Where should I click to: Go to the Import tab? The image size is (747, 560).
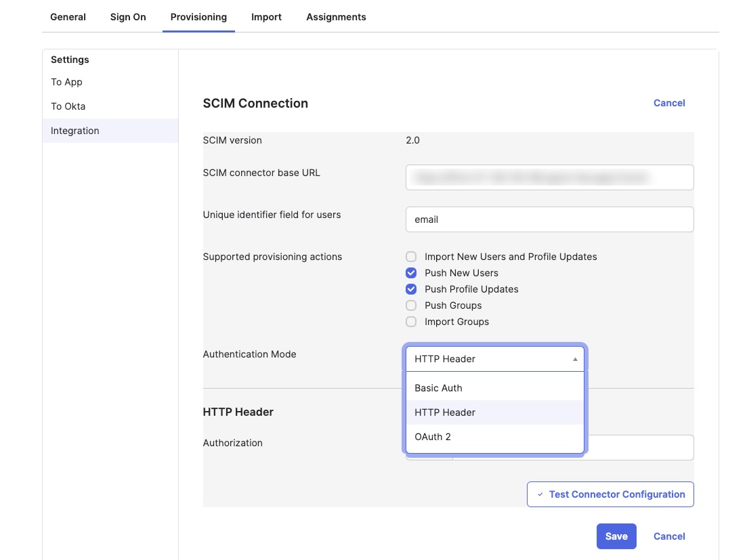point(266,17)
